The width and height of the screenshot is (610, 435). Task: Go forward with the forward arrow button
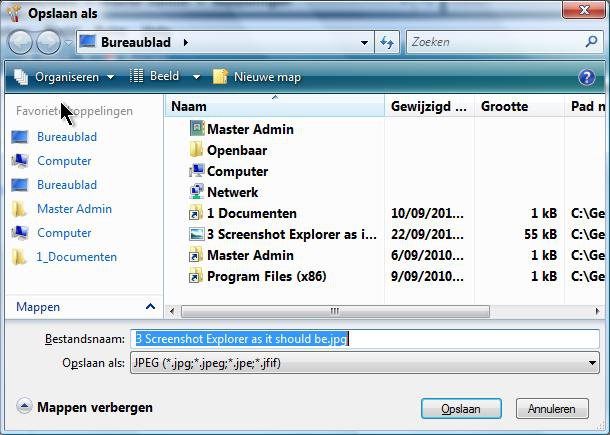[x=48, y=42]
